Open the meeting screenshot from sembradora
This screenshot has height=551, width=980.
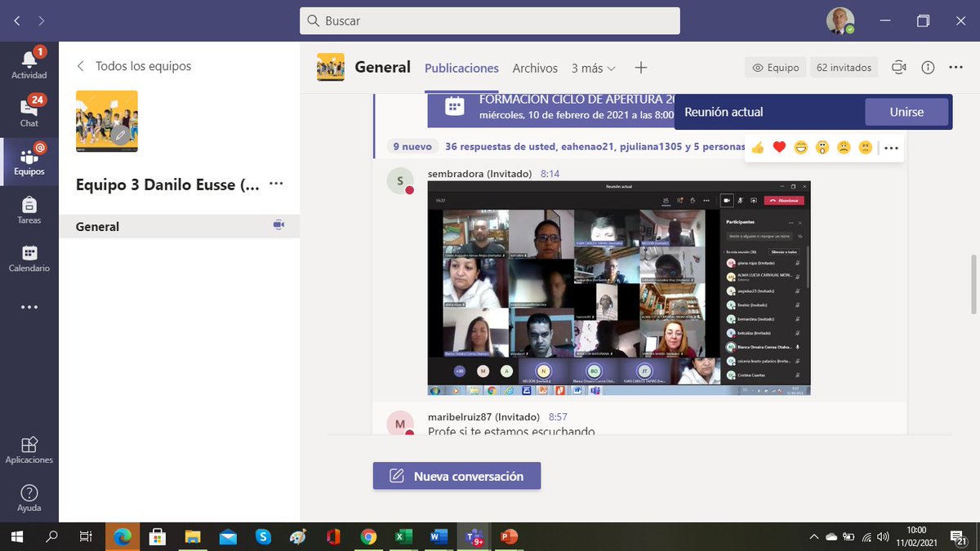(619, 288)
